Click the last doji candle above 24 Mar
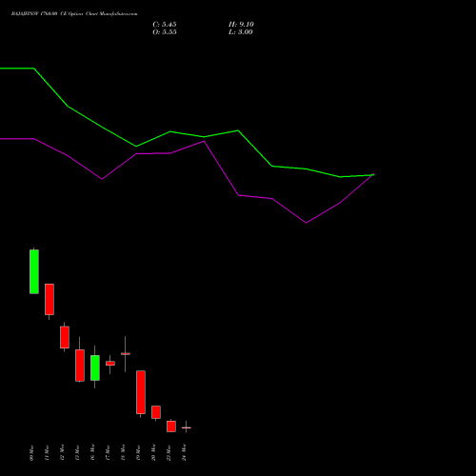 click(187, 427)
